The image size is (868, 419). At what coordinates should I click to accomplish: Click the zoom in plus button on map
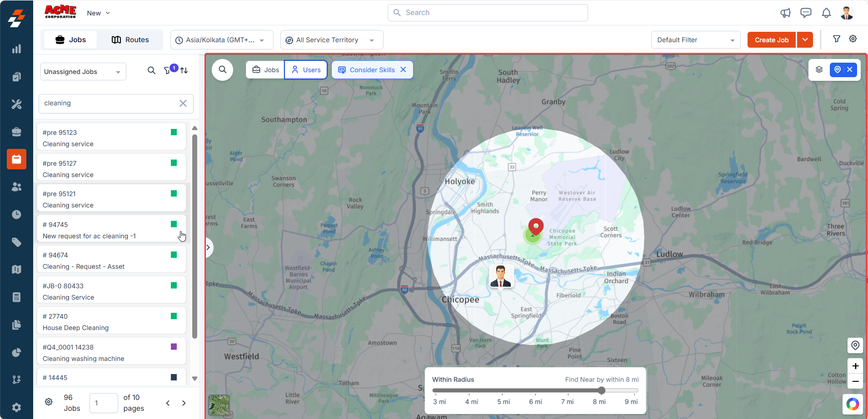(855, 366)
